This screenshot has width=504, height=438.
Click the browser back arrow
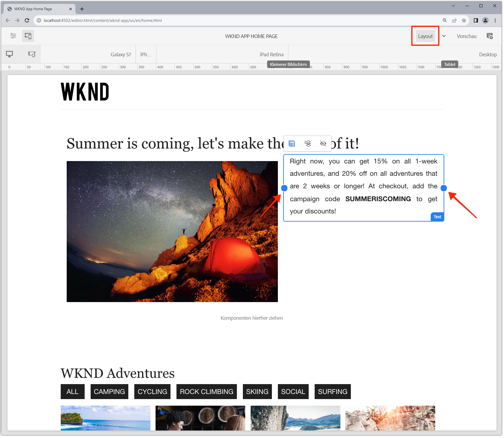tap(8, 20)
